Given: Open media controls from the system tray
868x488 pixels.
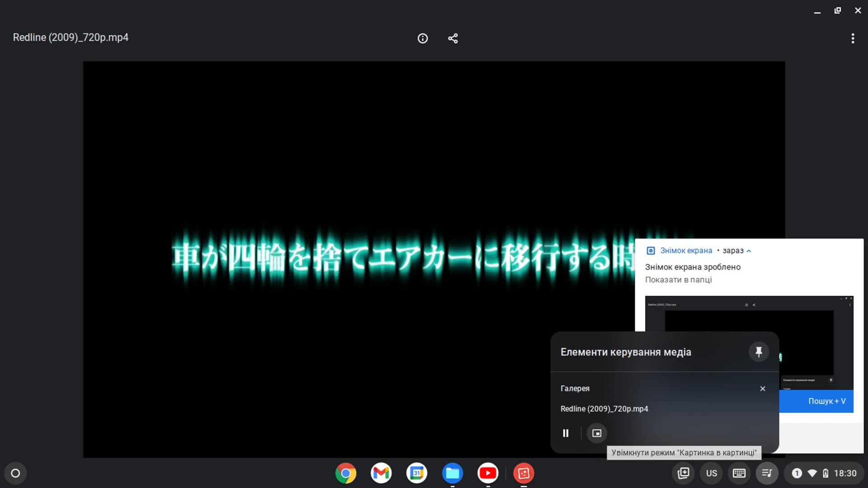Looking at the screenshot, I should (x=767, y=473).
